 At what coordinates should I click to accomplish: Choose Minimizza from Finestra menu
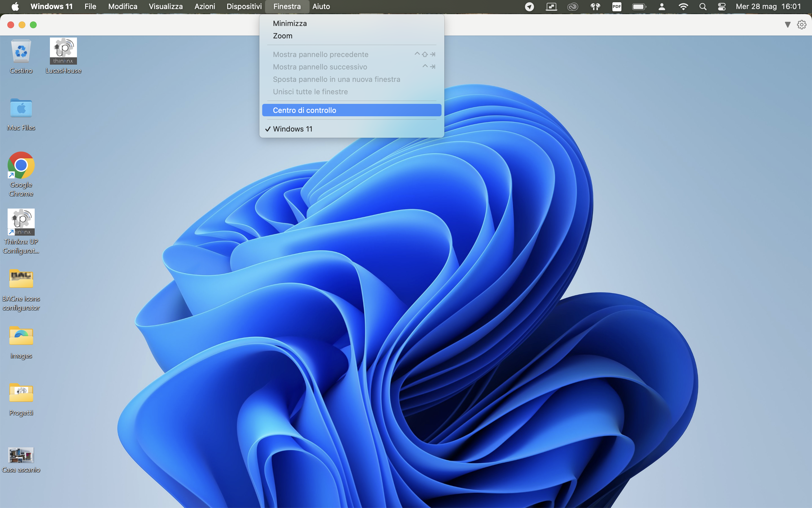[x=352, y=23]
